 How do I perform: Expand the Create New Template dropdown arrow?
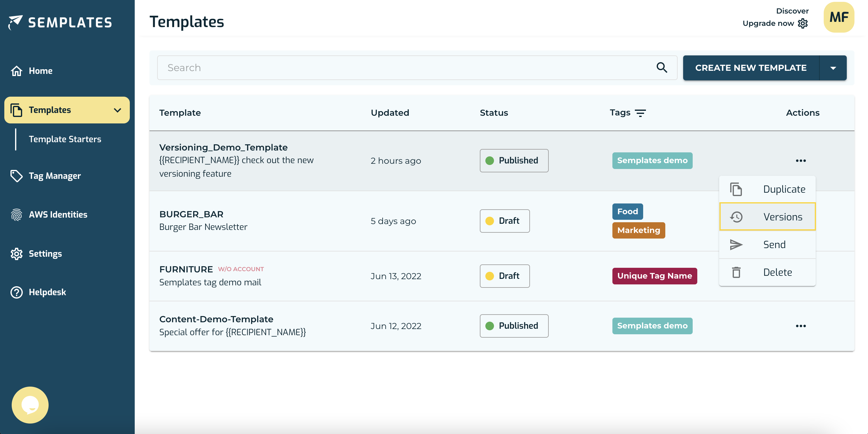[x=833, y=68]
